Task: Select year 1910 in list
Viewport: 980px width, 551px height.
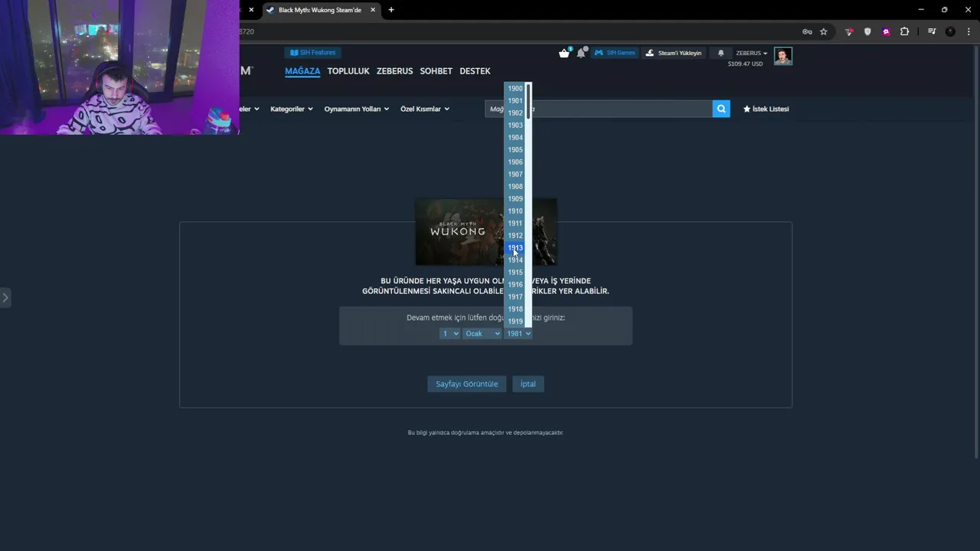Action: 515,211
